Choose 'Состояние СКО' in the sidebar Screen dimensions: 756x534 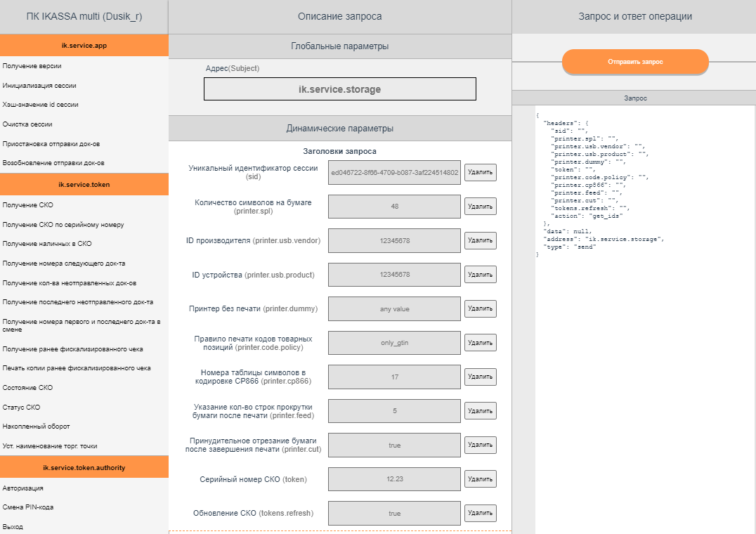coord(27,388)
